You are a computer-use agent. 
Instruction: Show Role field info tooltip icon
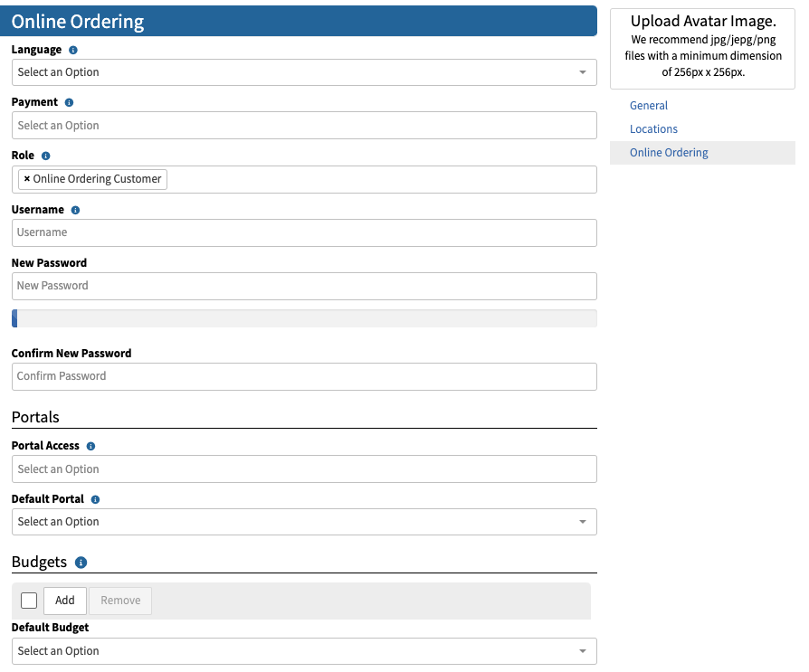click(46, 156)
